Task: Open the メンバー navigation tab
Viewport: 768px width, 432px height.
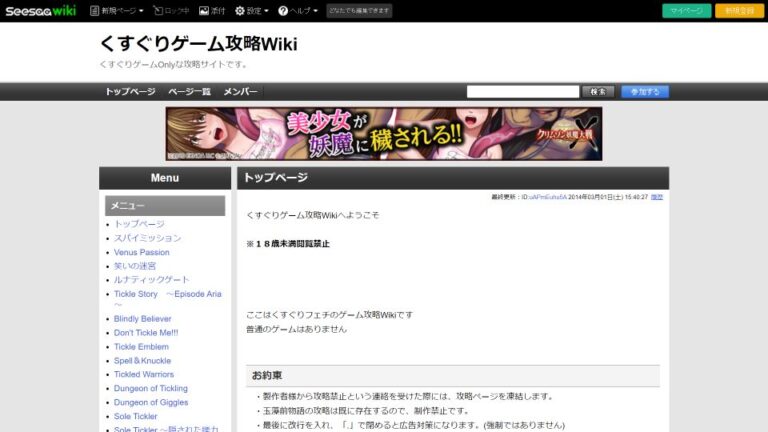Action: pyautogui.click(x=240, y=92)
